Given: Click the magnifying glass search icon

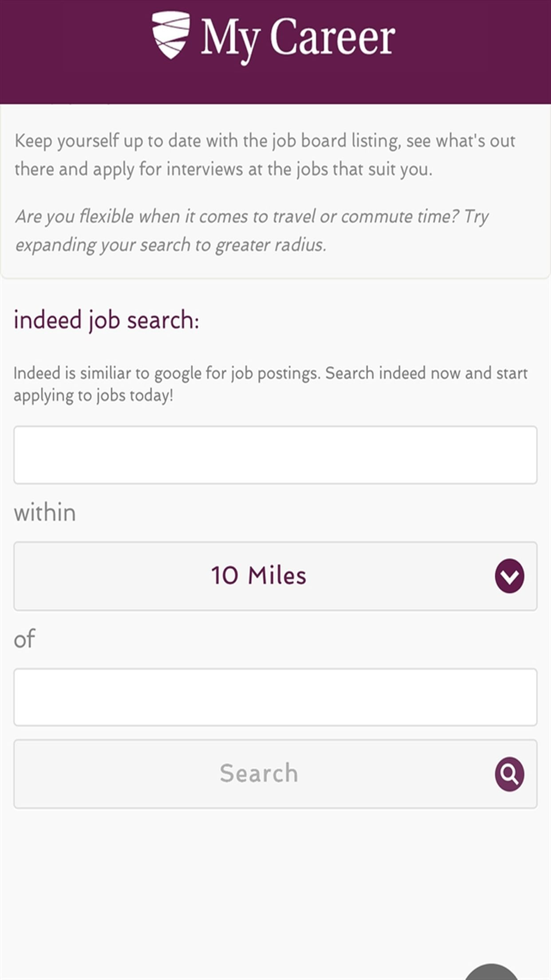Looking at the screenshot, I should [509, 774].
